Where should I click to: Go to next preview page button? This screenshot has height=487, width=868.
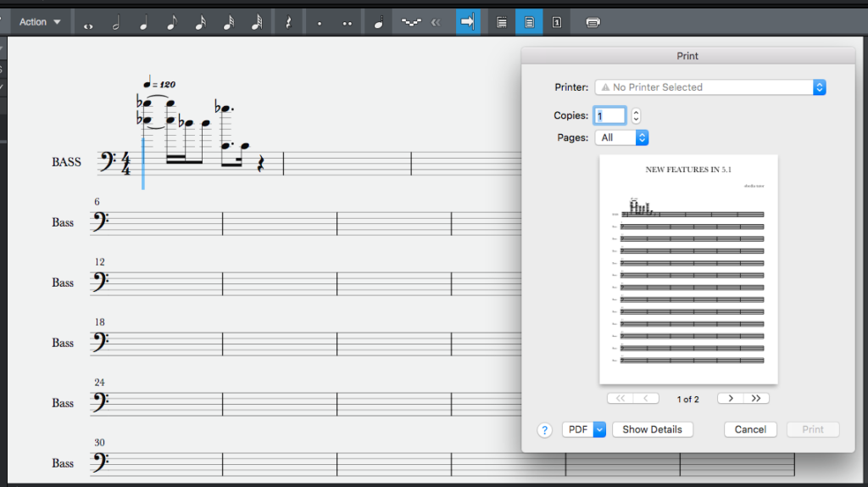point(730,399)
